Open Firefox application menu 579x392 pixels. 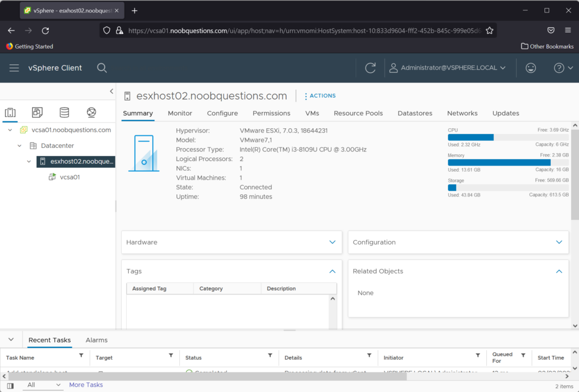pyautogui.click(x=568, y=31)
